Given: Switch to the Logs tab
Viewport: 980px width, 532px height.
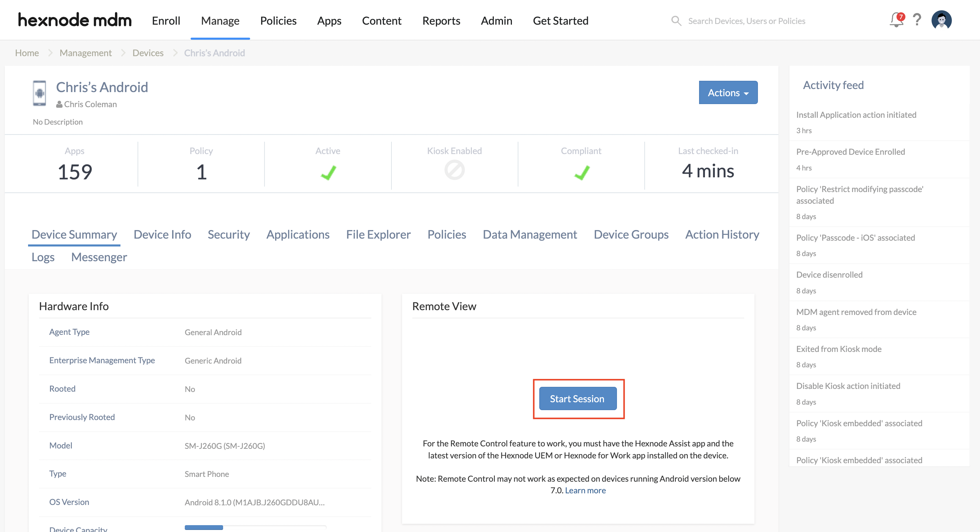Looking at the screenshot, I should [43, 257].
